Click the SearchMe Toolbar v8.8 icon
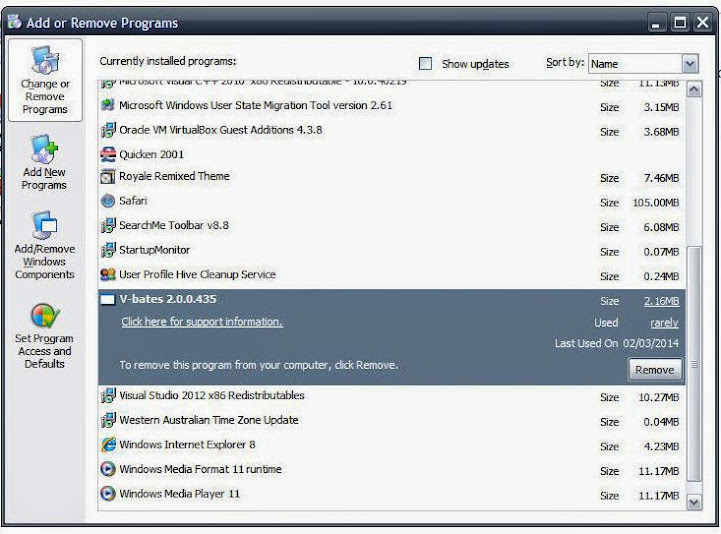This screenshot has width=721, height=534. tap(108, 225)
